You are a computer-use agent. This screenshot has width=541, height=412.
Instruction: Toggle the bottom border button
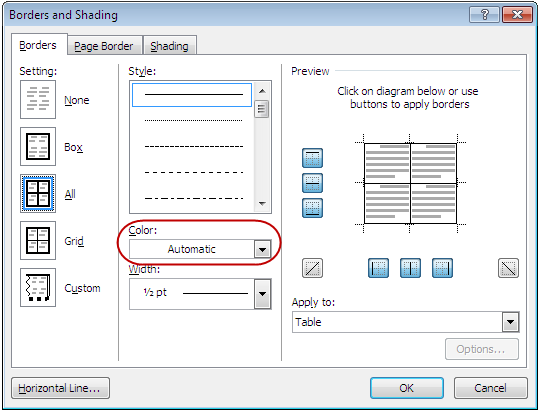click(x=312, y=208)
